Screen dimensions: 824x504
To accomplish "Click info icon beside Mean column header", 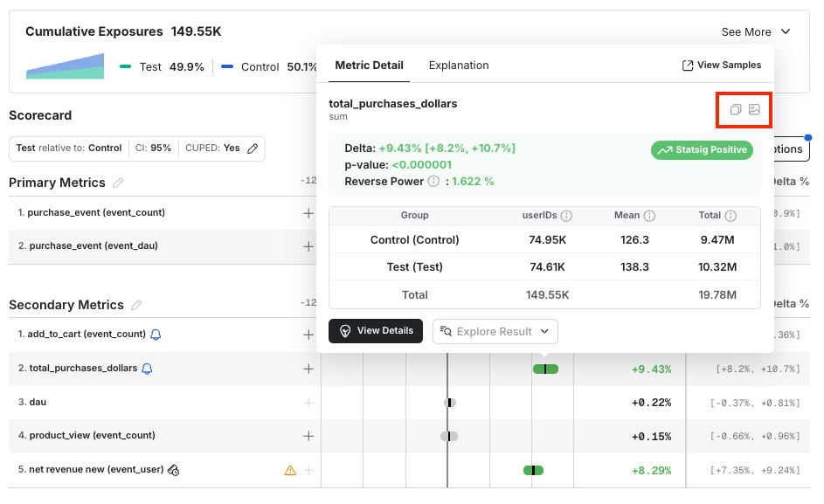I will [649, 216].
